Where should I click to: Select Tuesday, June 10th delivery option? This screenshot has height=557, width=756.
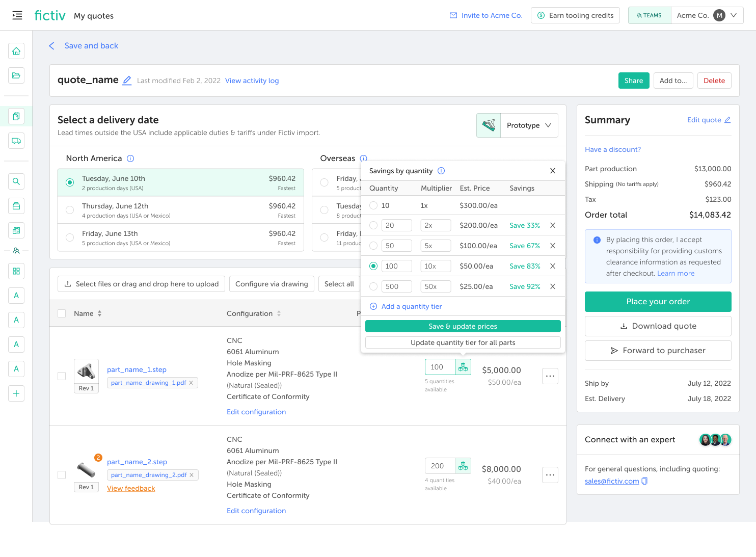(181, 182)
